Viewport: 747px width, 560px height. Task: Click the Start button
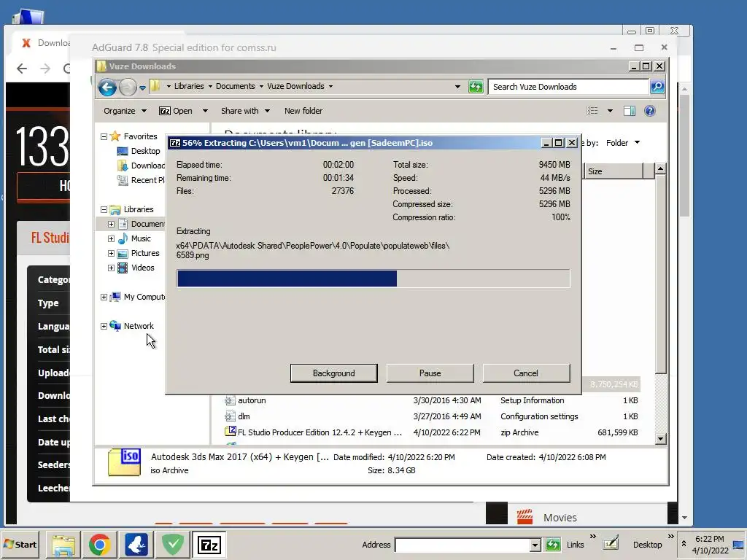click(x=20, y=545)
